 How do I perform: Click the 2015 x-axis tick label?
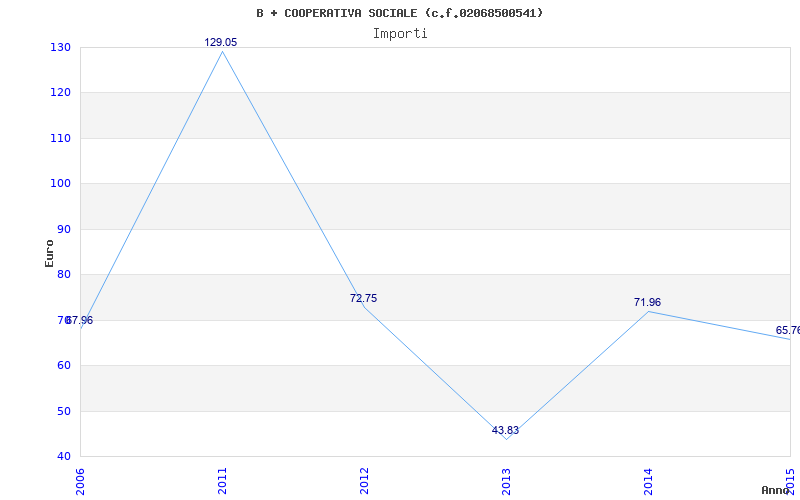[x=790, y=481]
